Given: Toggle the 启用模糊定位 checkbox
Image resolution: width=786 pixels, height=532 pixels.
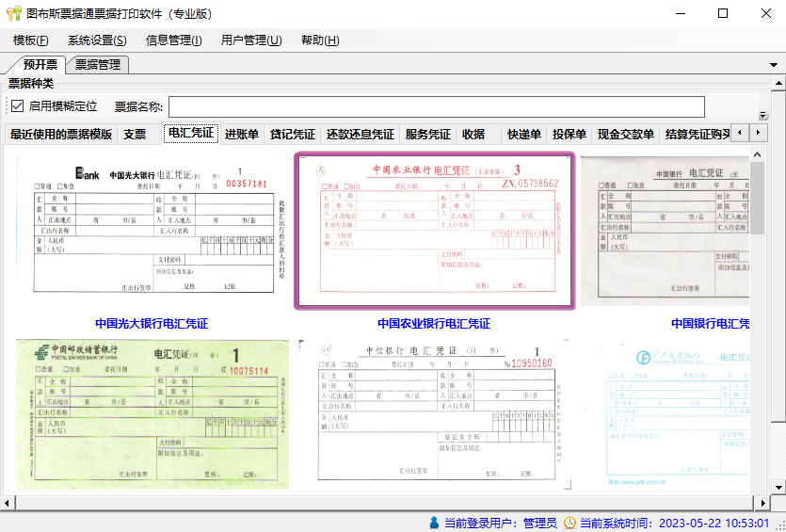Looking at the screenshot, I should [x=18, y=106].
